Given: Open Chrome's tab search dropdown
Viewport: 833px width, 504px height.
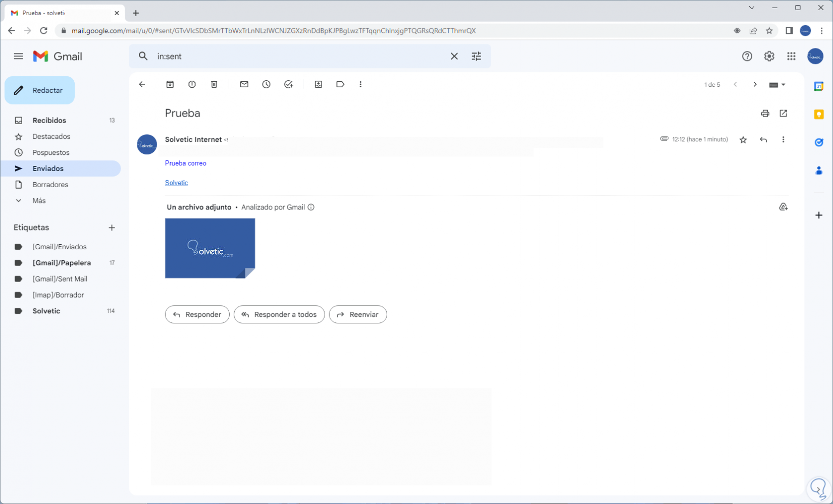Looking at the screenshot, I should pyautogui.click(x=752, y=8).
